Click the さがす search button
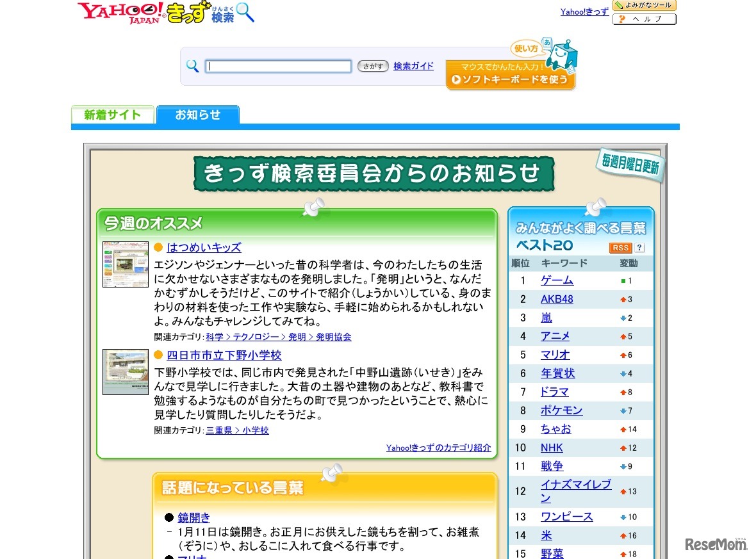The image size is (756, 559). (x=372, y=66)
